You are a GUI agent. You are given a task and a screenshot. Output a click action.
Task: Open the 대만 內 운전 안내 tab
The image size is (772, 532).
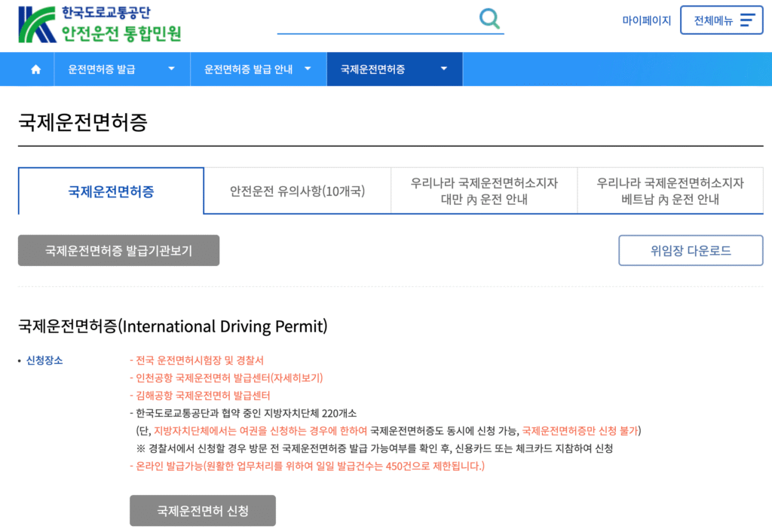click(x=483, y=190)
